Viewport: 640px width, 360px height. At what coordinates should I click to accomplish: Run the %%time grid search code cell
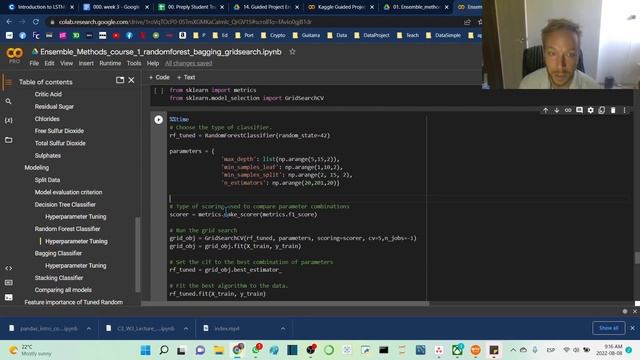pyautogui.click(x=158, y=120)
